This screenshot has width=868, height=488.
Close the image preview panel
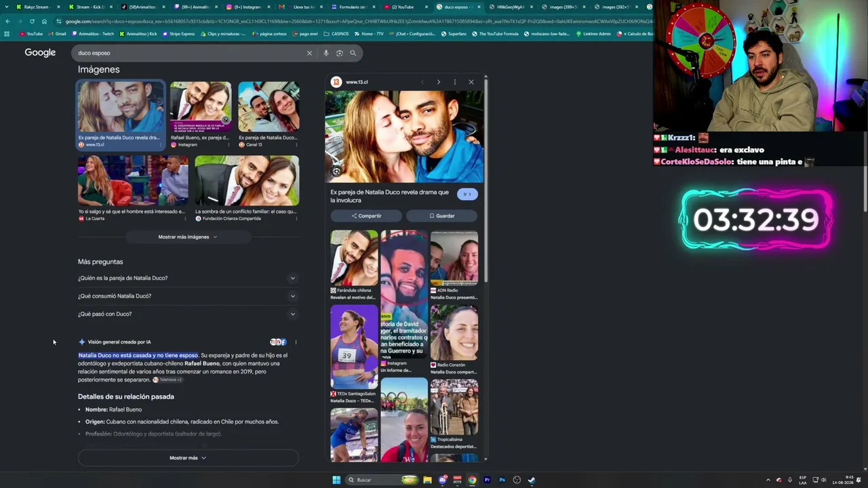tap(471, 82)
